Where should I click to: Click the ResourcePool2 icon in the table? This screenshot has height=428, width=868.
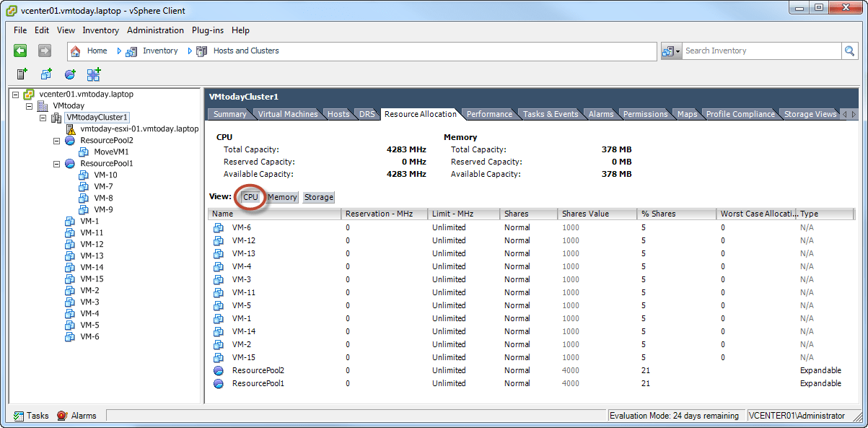pos(219,370)
